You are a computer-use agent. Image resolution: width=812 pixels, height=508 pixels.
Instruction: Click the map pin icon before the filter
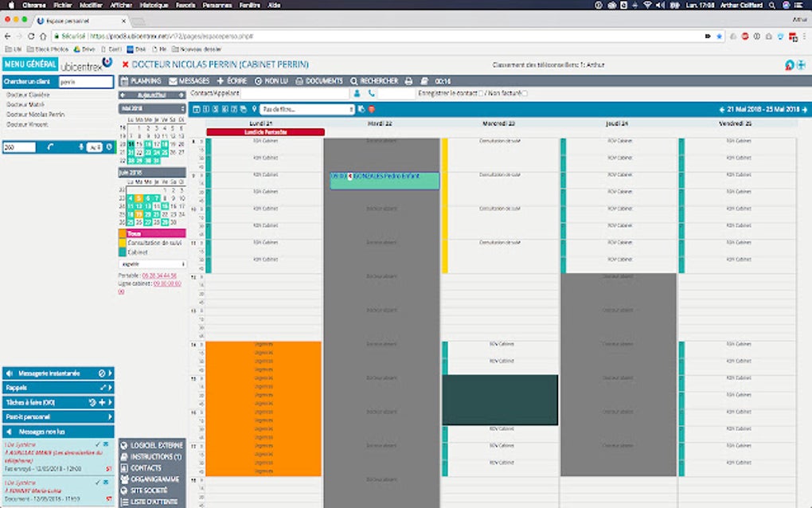pos(254,109)
